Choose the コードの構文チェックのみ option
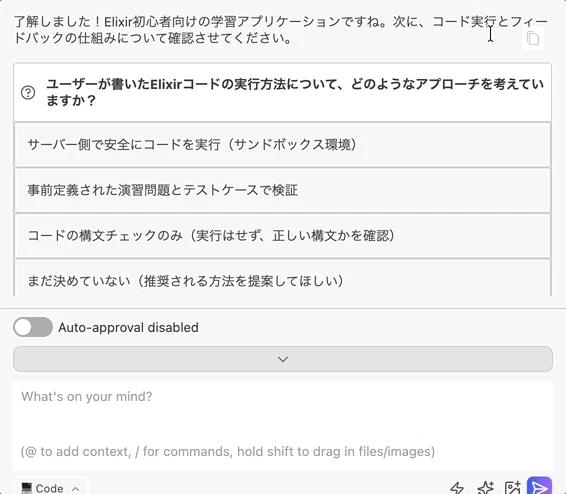The width and height of the screenshot is (566, 494). 282,236
